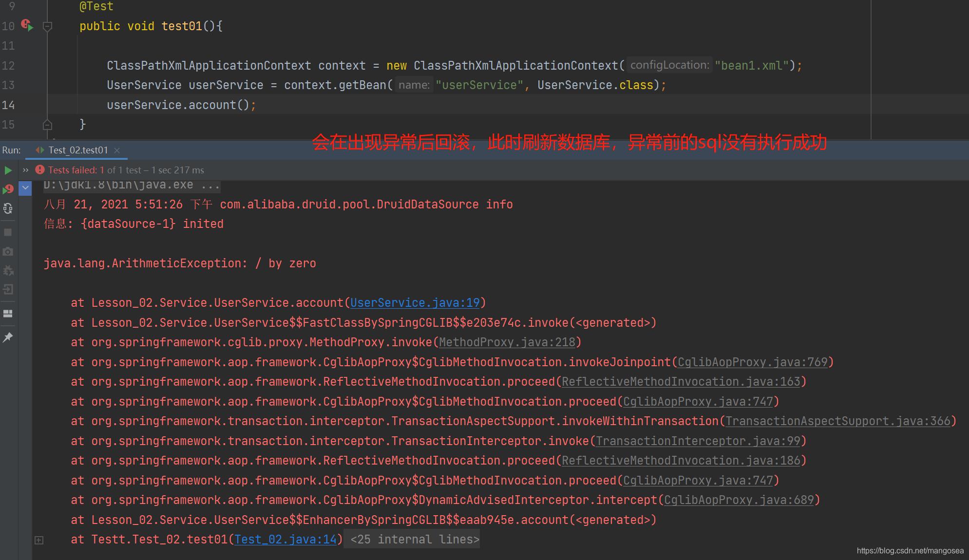Click 'UserService.class' argument in getBean call
The image size is (969, 560).
pos(595,85)
